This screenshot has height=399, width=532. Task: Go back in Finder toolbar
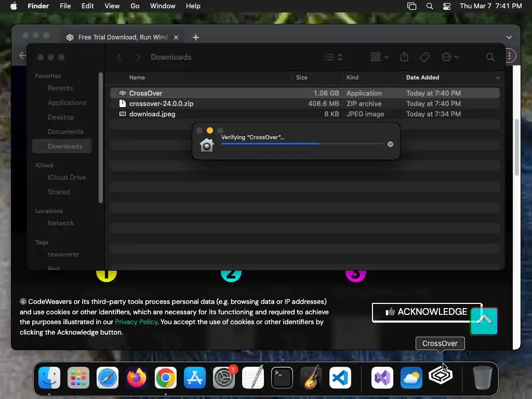(119, 57)
